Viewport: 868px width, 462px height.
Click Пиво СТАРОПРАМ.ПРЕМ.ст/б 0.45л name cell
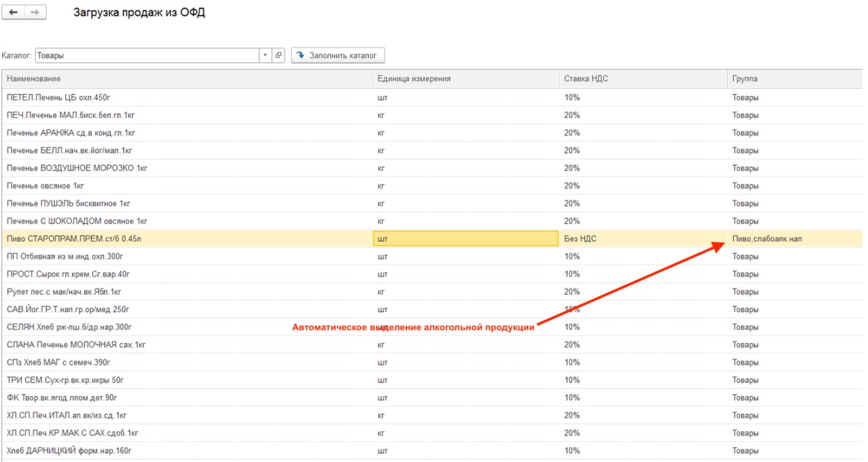187,238
